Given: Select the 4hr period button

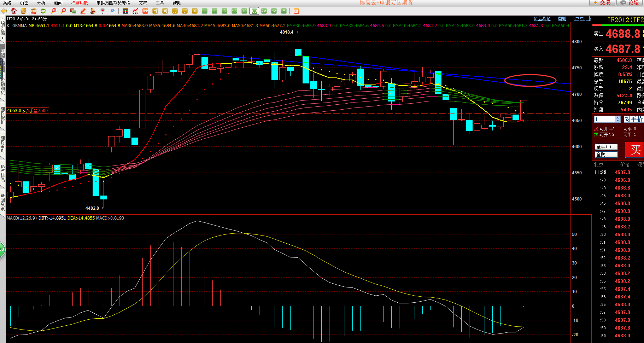Looking at the screenshot, I should tap(274, 11).
